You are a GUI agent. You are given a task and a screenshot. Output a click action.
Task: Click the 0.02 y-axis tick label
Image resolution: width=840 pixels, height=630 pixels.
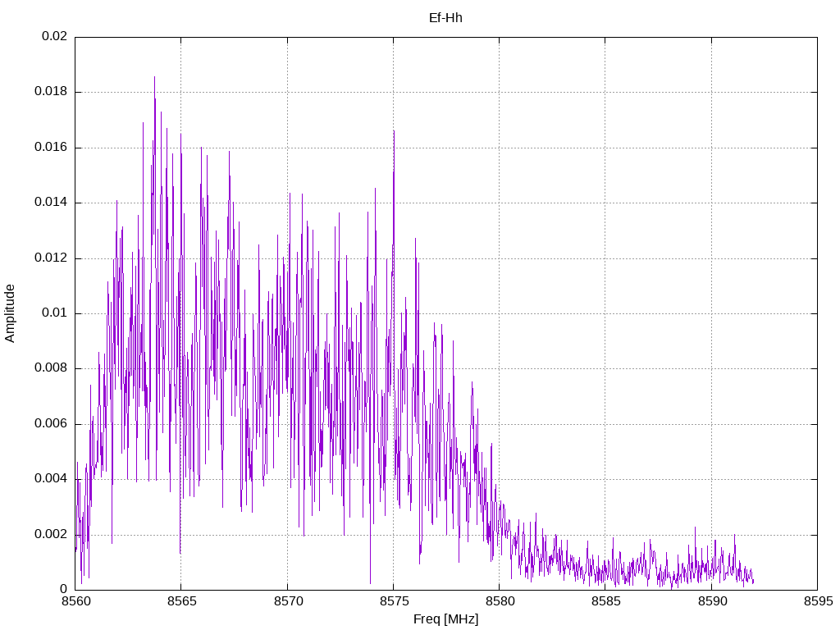55,36
